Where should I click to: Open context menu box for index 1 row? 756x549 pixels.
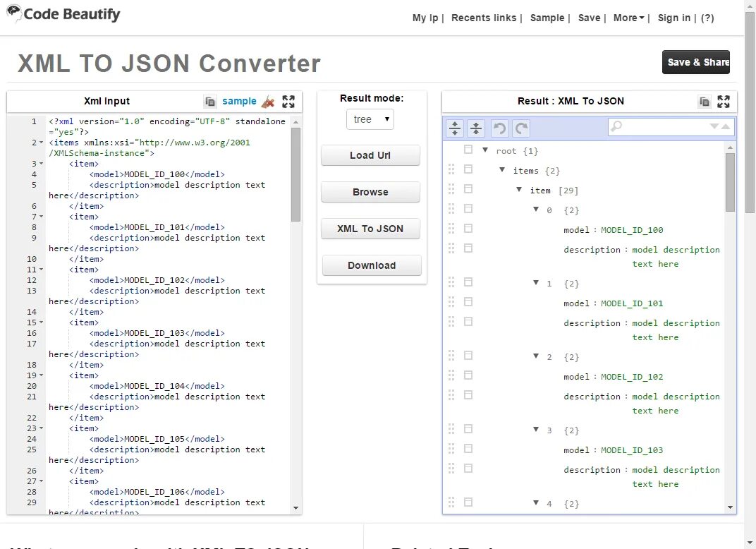click(468, 282)
